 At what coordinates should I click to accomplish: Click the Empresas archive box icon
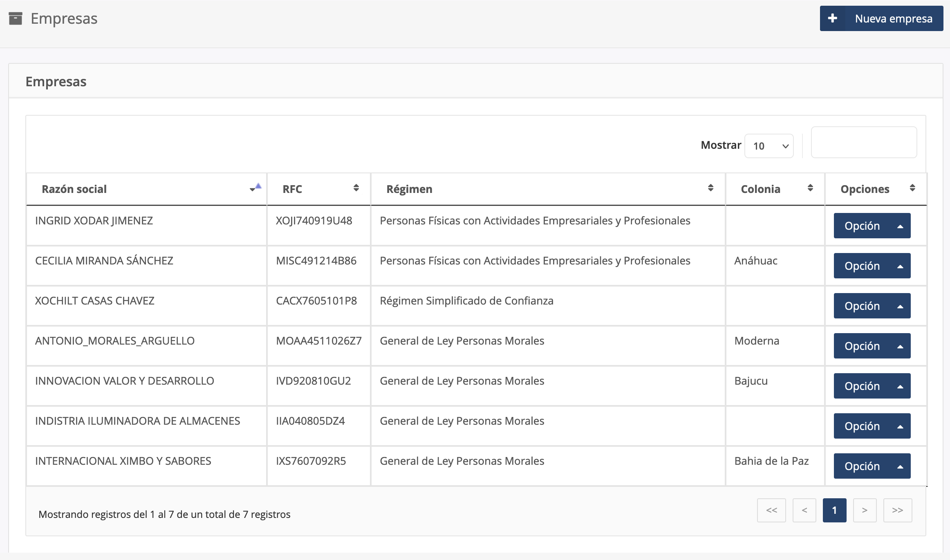16,18
